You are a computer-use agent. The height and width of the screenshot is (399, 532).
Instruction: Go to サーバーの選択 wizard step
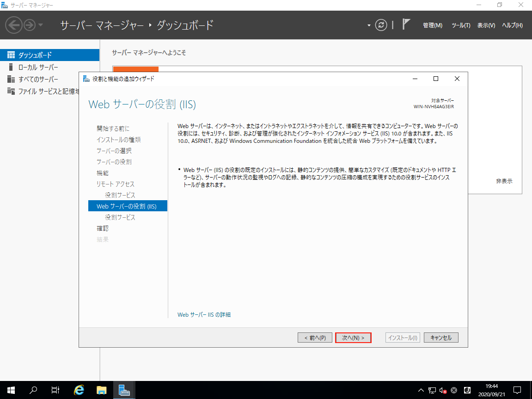coord(114,151)
